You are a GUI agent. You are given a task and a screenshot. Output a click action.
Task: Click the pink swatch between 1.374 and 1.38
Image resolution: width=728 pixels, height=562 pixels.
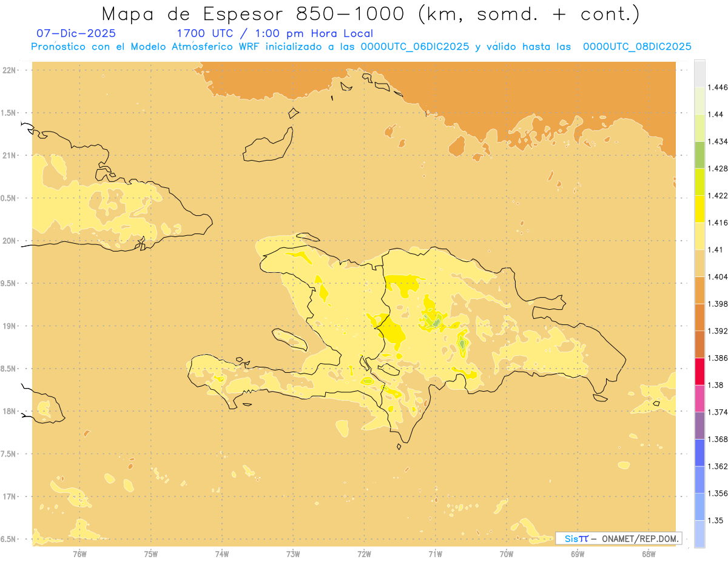coord(699,398)
